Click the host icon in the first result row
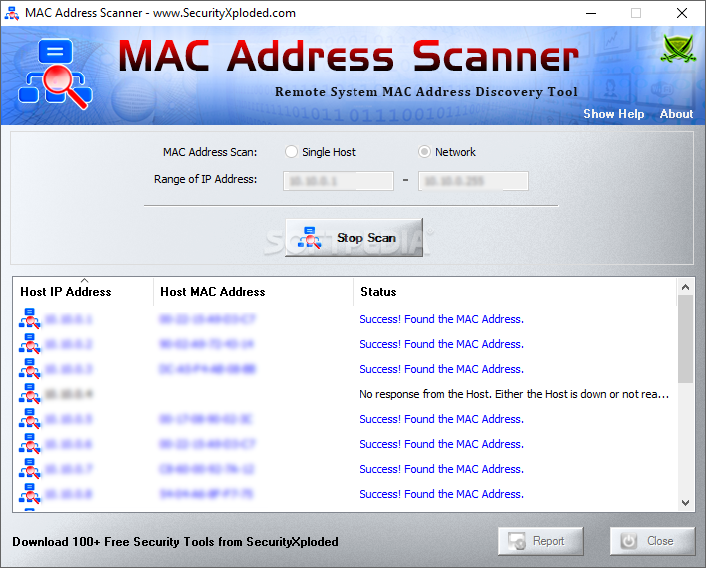706x568 pixels. (30, 319)
